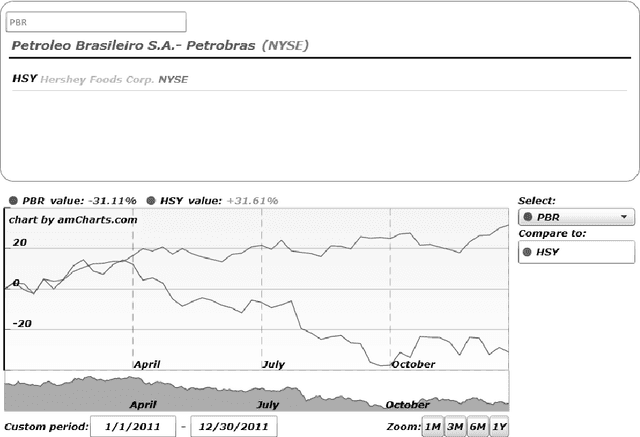Click April label in the bottom scrollbar chart
The image size is (640, 437).
(144, 405)
